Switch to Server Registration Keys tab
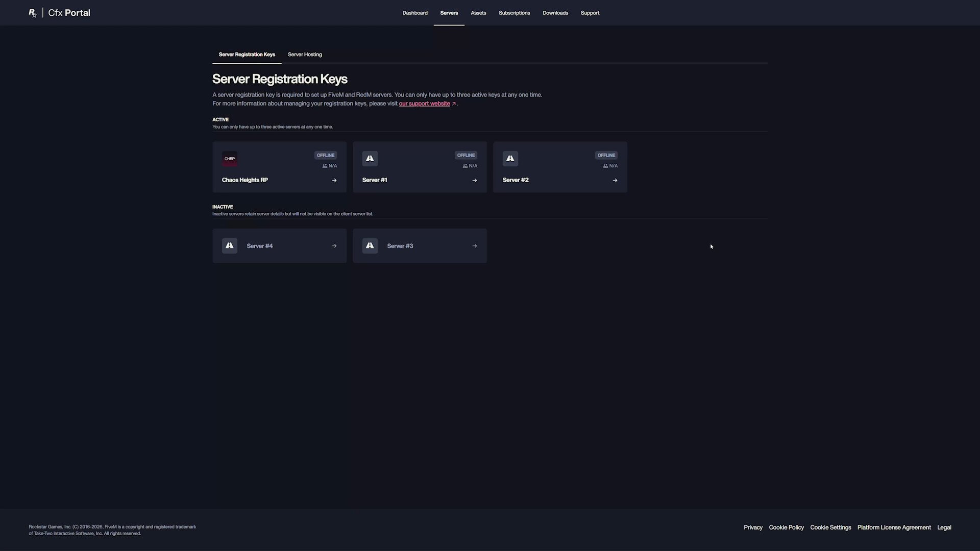980x551 pixels. pos(247,55)
